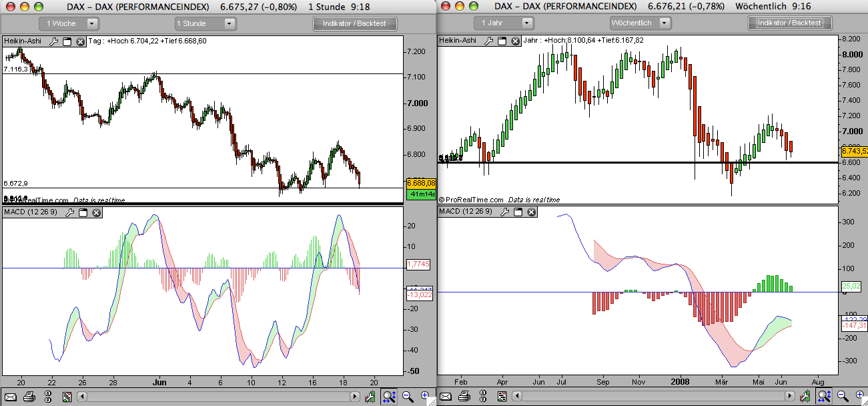Remove MACD indicator from weekly chart
Viewport: 868px width, 406px height.
532,212
